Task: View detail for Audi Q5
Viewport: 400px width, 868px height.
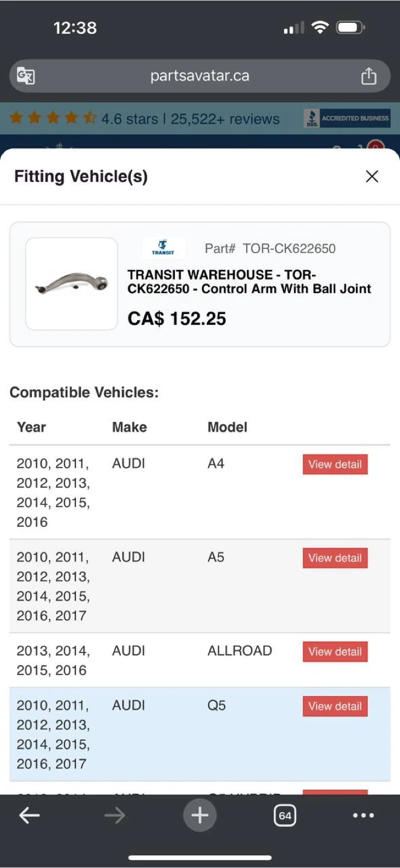Action: pyautogui.click(x=335, y=706)
